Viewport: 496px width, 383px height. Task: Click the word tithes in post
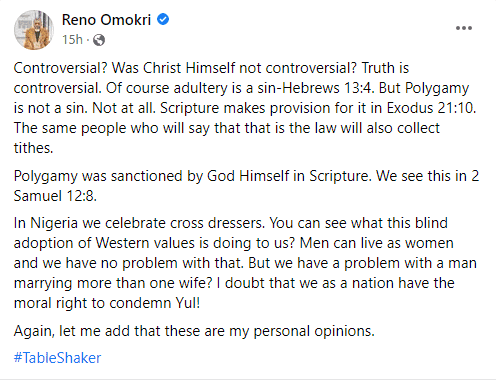[x=33, y=148]
